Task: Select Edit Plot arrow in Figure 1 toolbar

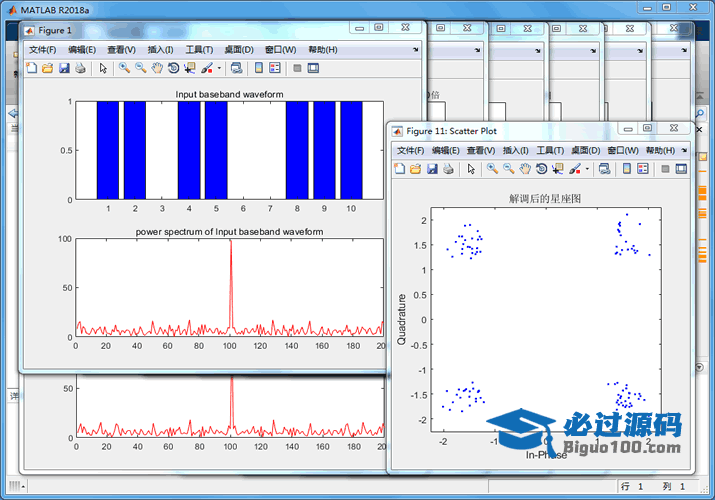Action: [x=103, y=68]
